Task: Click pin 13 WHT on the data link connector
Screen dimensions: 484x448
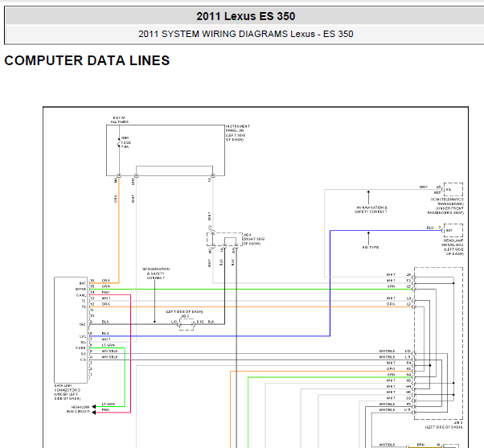Action: pos(100,298)
